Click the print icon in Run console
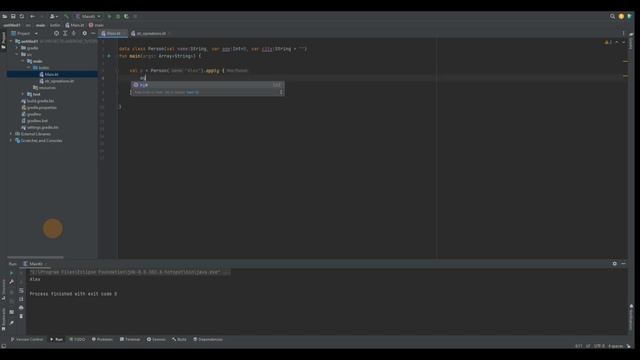This screenshot has height=360, width=640. pos(21,308)
